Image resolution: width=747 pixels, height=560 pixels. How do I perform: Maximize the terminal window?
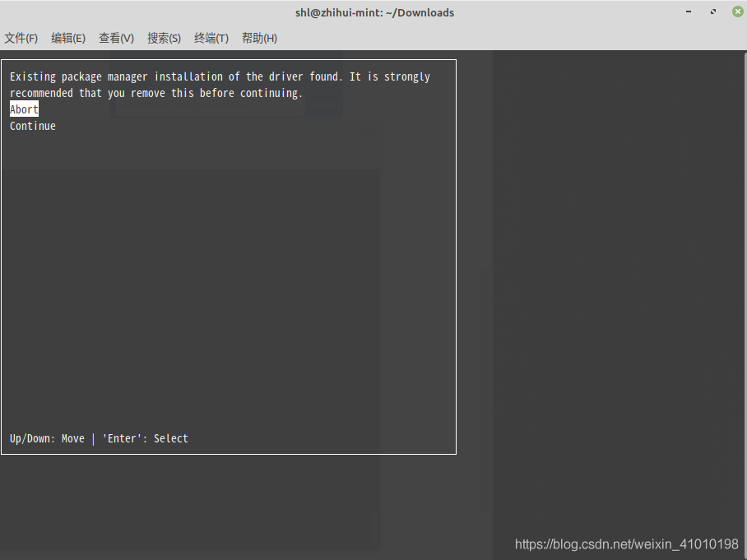point(713,12)
